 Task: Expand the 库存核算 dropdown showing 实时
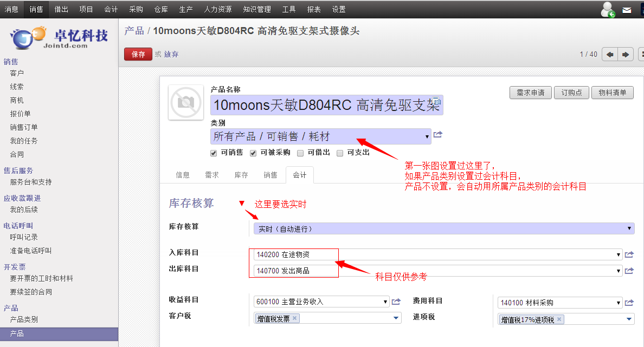coord(443,229)
